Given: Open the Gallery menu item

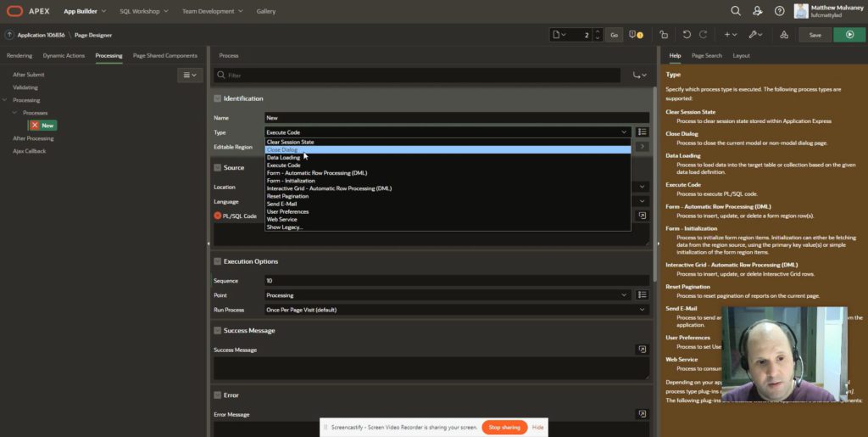Looking at the screenshot, I should (265, 11).
